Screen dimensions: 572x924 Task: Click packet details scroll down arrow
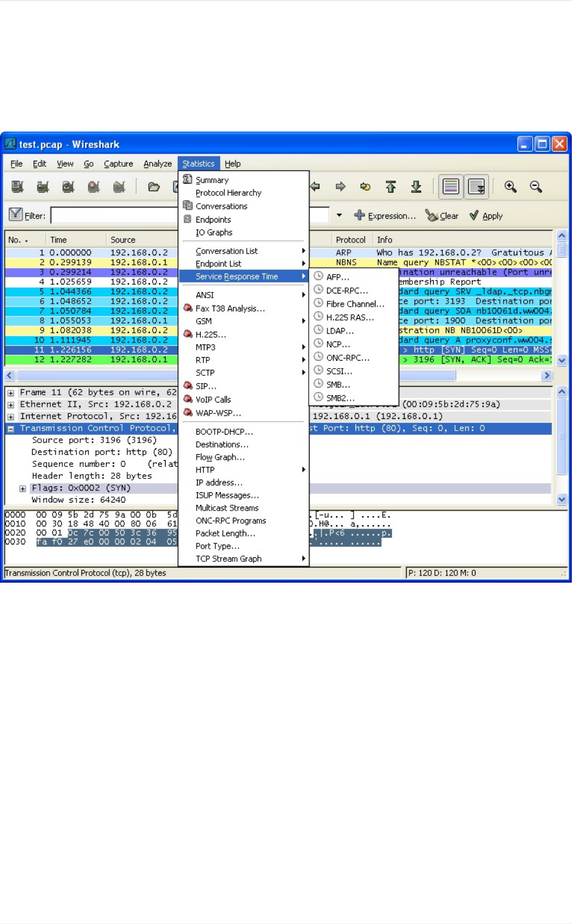[x=562, y=500]
